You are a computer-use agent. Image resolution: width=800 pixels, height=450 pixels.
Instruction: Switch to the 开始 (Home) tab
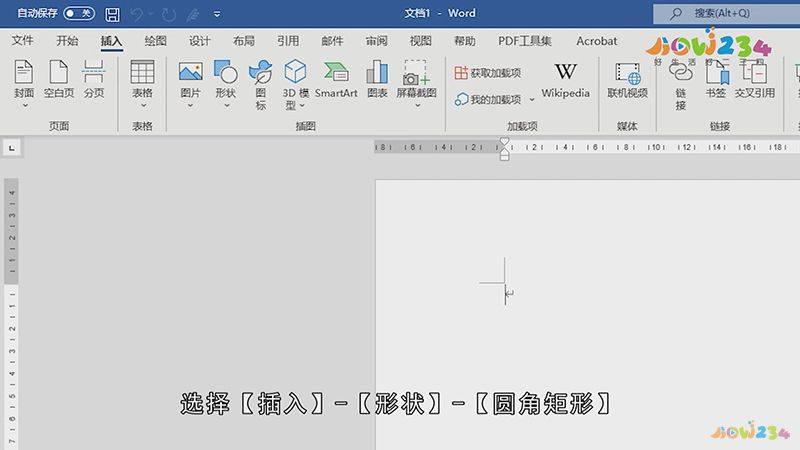[67, 41]
